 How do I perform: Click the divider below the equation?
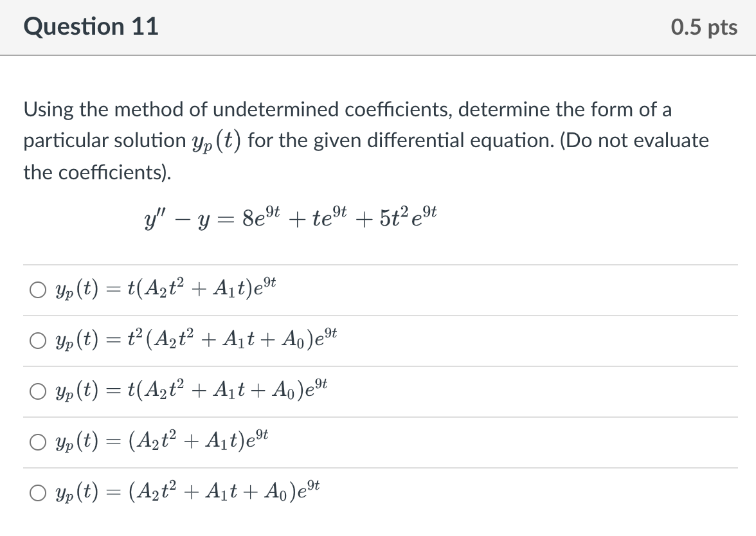378,265
